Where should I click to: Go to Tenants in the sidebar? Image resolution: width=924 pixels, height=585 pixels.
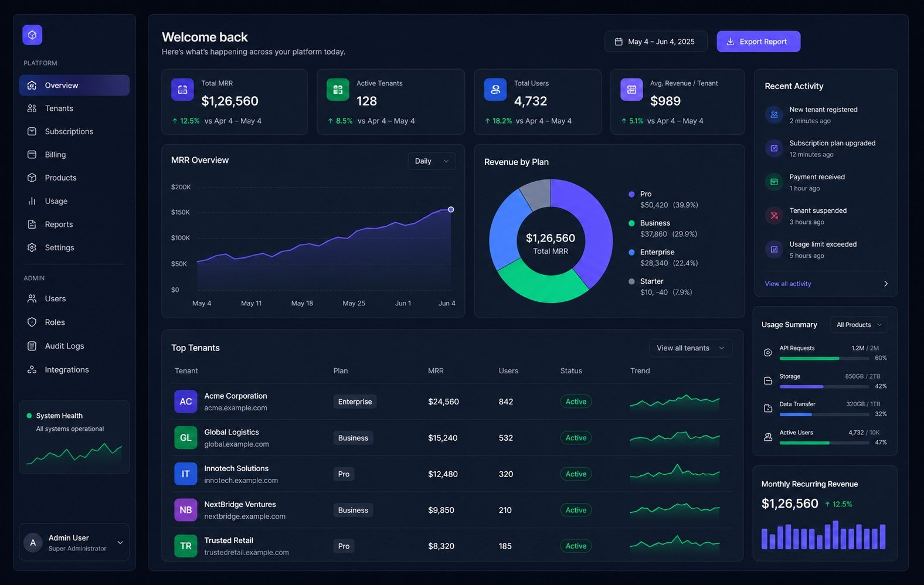coord(74,108)
